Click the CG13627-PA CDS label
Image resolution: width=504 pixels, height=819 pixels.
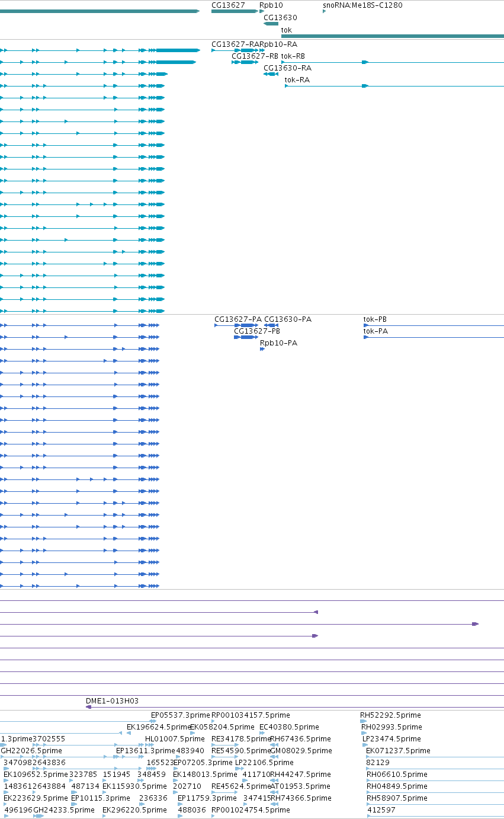(237, 319)
